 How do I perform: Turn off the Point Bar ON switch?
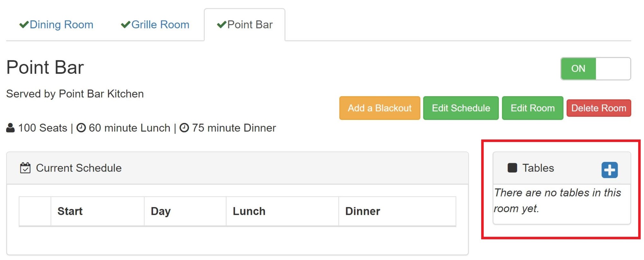(x=595, y=69)
